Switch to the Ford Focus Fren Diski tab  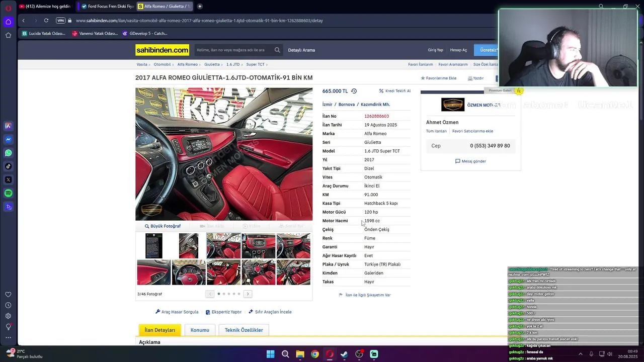tap(106, 7)
